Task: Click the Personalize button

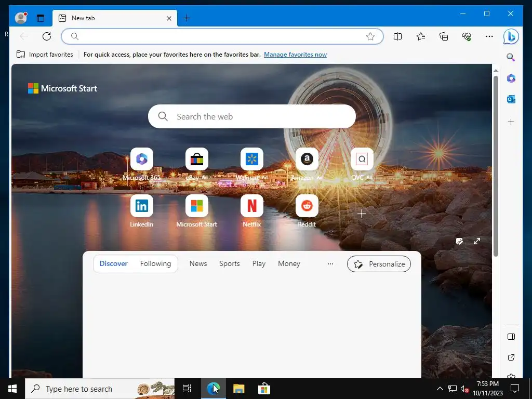Action: 379,264
